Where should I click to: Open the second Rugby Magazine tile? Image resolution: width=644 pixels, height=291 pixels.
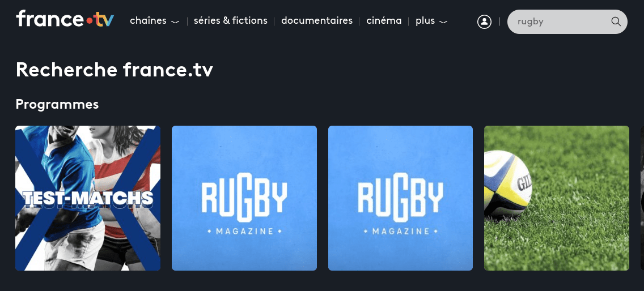tap(400, 198)
